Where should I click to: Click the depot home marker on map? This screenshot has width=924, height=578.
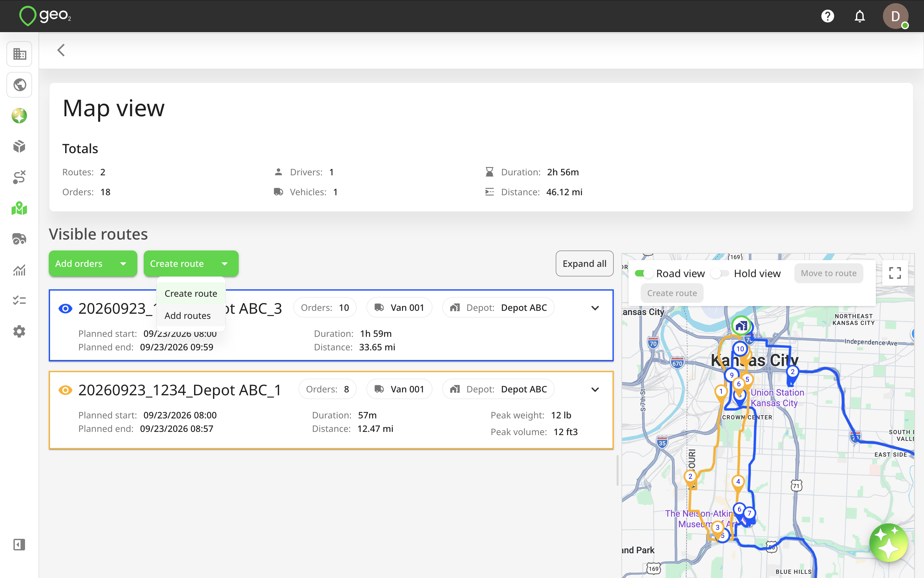pyautogui.click(x=741, y=326)
